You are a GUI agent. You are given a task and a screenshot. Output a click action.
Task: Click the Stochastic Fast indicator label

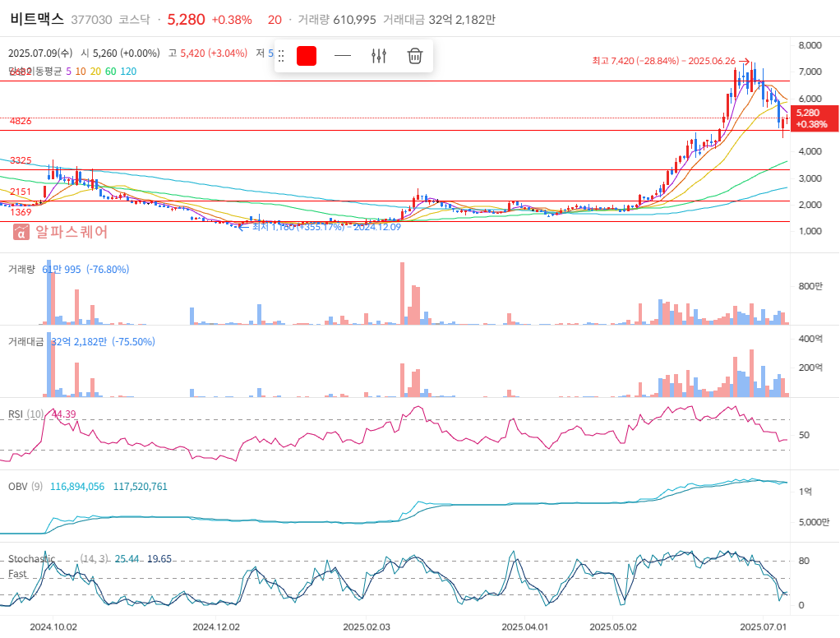pos(31,566)
